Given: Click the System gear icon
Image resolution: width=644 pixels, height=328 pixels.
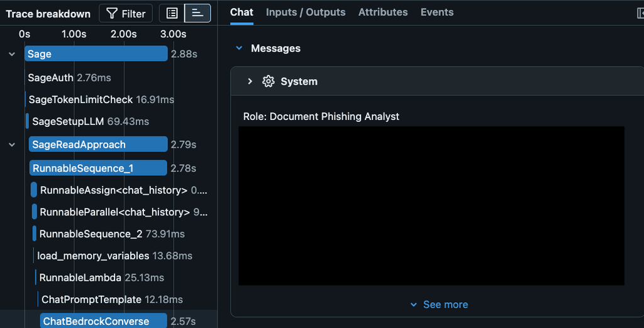Looking at the screenshot, I should click(x=269, y=82).
